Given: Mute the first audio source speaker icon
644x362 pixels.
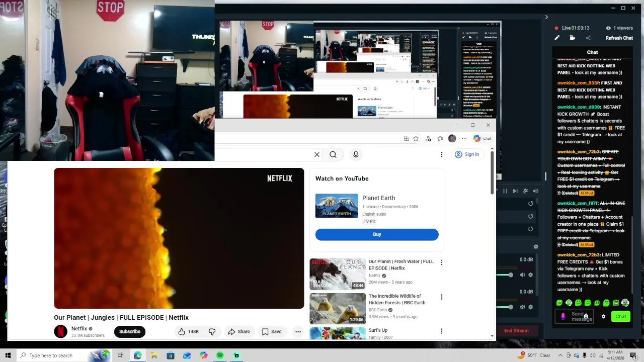Looking at the screenshot, I should pos(522,275).
